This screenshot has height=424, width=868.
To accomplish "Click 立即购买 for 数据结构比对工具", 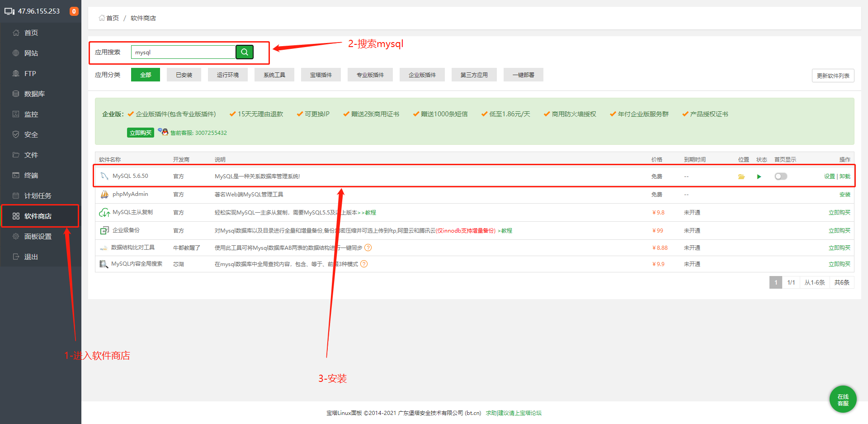I will (x=840, y=248).
